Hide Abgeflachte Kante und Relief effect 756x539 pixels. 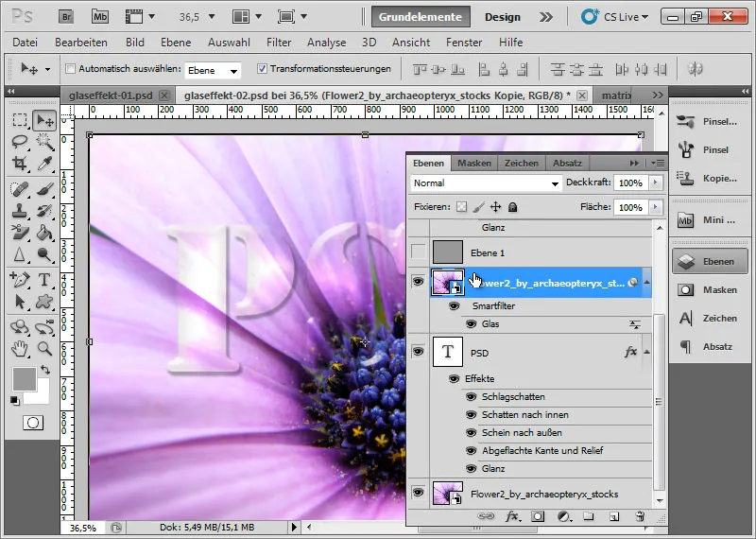click(x=471, y=451)
